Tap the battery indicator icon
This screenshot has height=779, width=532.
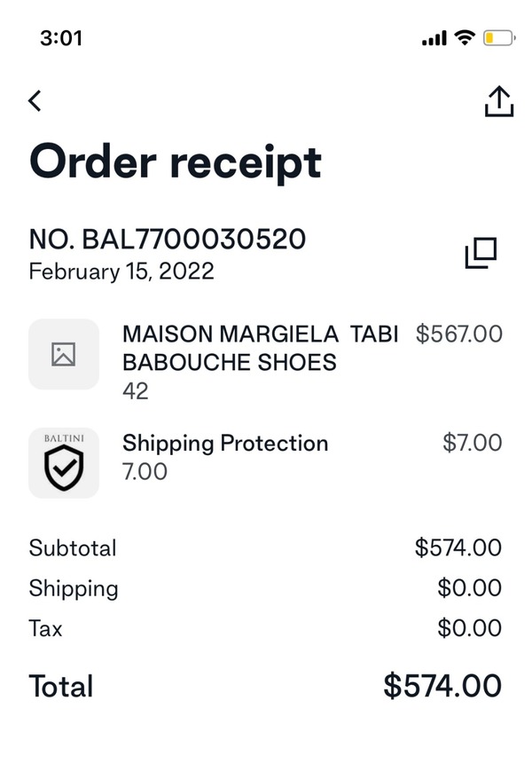point(497,38)
